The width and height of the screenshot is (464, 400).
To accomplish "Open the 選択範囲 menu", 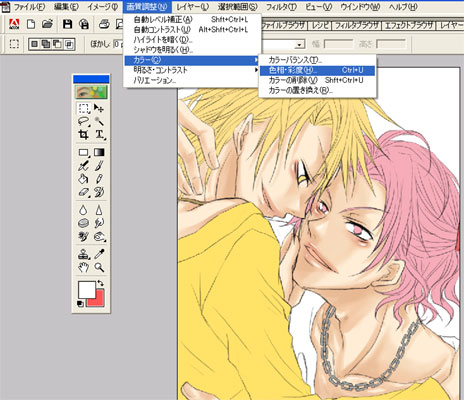I will coord(238,7).
